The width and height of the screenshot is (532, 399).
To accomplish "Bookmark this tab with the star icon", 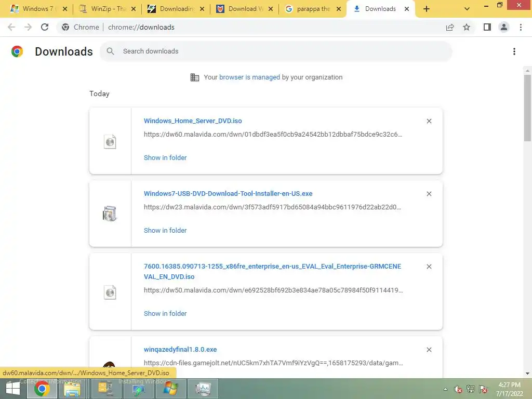I will (x=467, y=27).
